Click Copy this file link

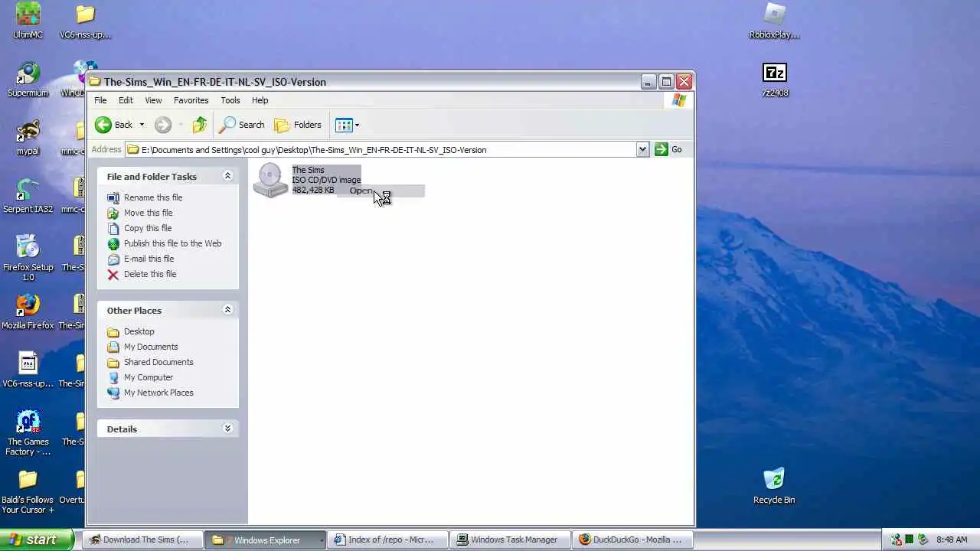pos(148,228)
